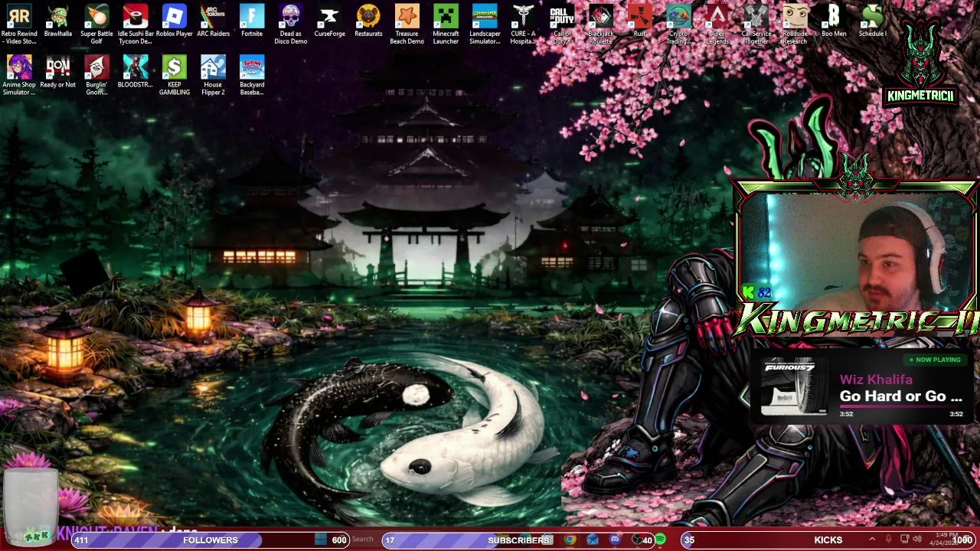The image size is (980, 551).
Task: Open the Boo Men desktop shortcut
Action: click(834, 21)
